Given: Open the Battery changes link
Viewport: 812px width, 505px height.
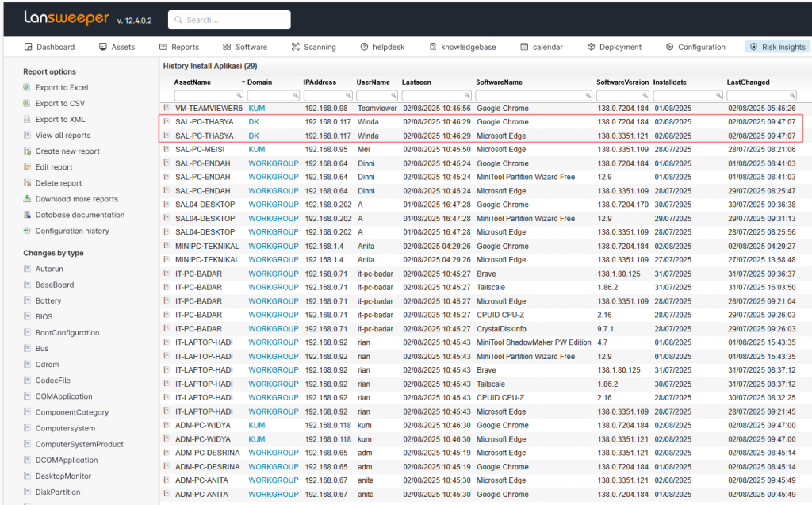Looking at the screenshot, I should [x=48, y=300].
